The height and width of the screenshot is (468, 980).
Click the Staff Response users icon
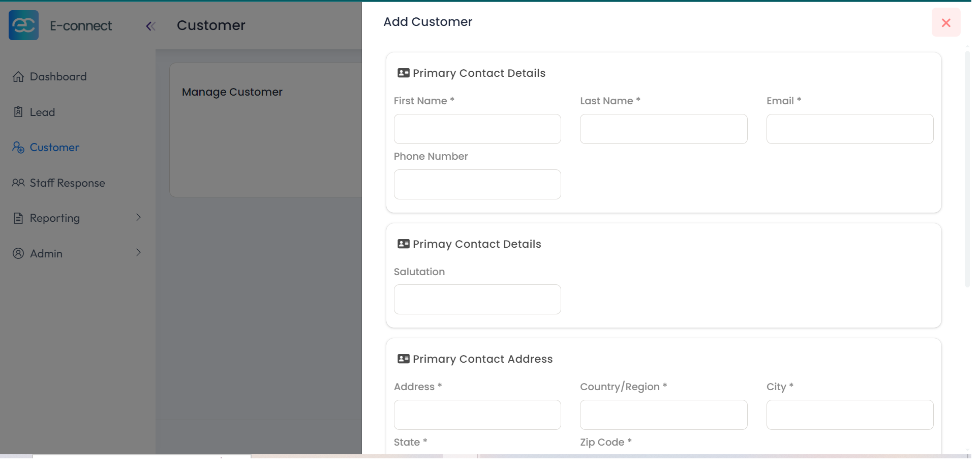pyautogui.click(x=18, y=183)
